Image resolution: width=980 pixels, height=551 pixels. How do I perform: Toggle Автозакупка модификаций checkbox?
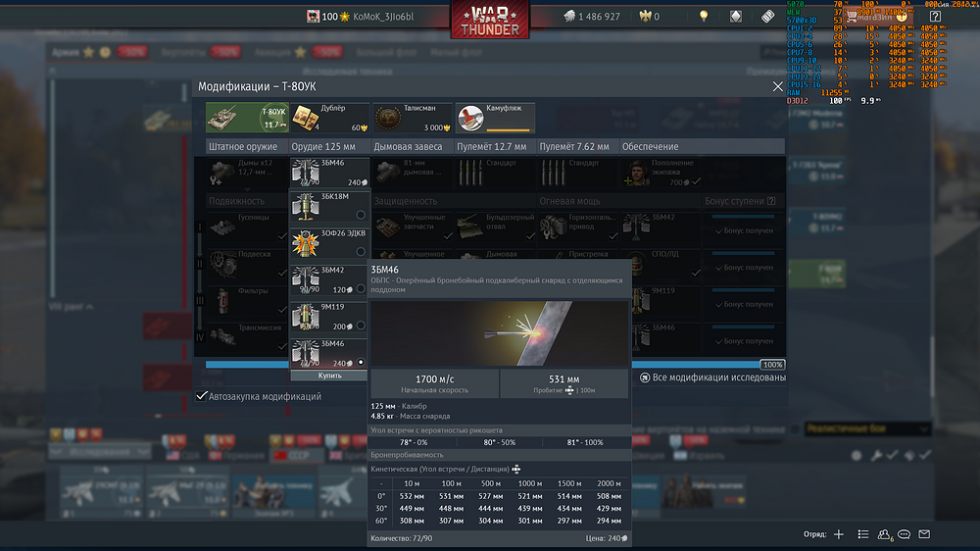tap(201, 396)
